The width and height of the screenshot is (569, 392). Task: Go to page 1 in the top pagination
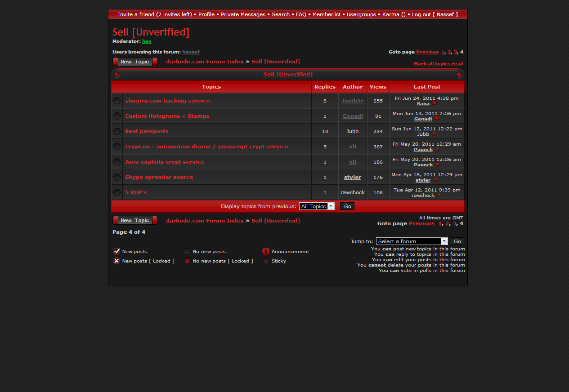coord(443,52)
